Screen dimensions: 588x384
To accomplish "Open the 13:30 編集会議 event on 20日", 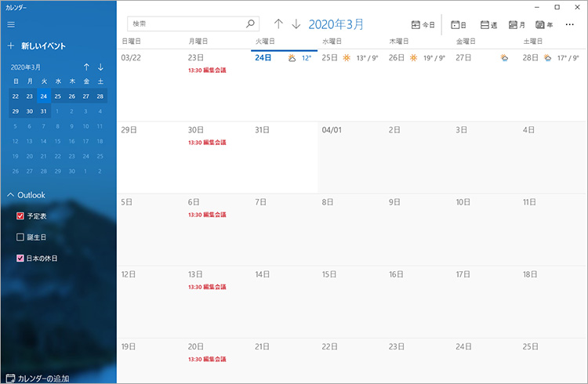I will point(207,359).
